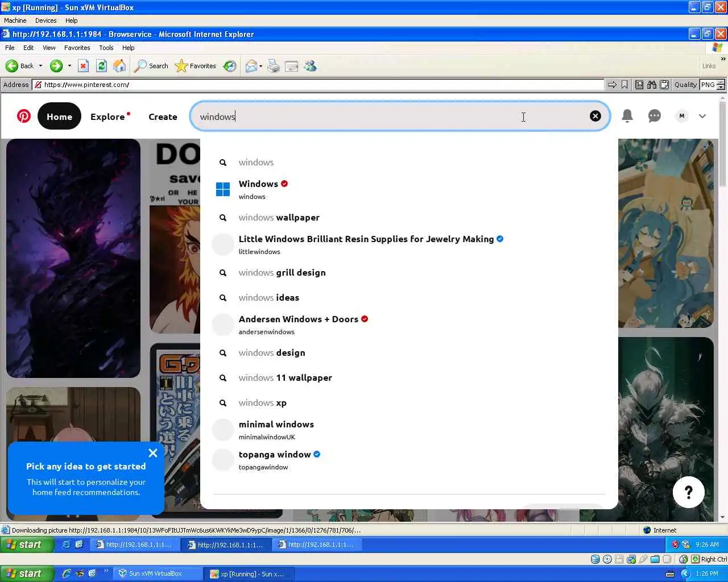The height and width of the screenshot is (582, 728).
Task: Click the guest XP start button
Action: [26, 544]
